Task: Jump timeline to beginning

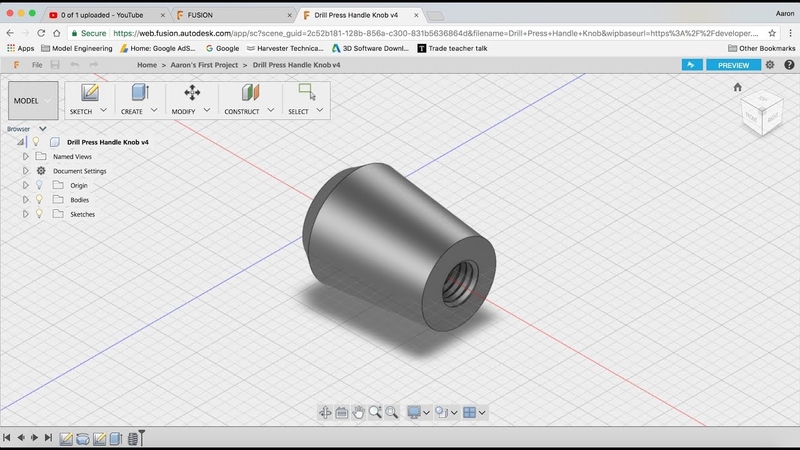Action: pyautogui.click(x=7, y=438)
